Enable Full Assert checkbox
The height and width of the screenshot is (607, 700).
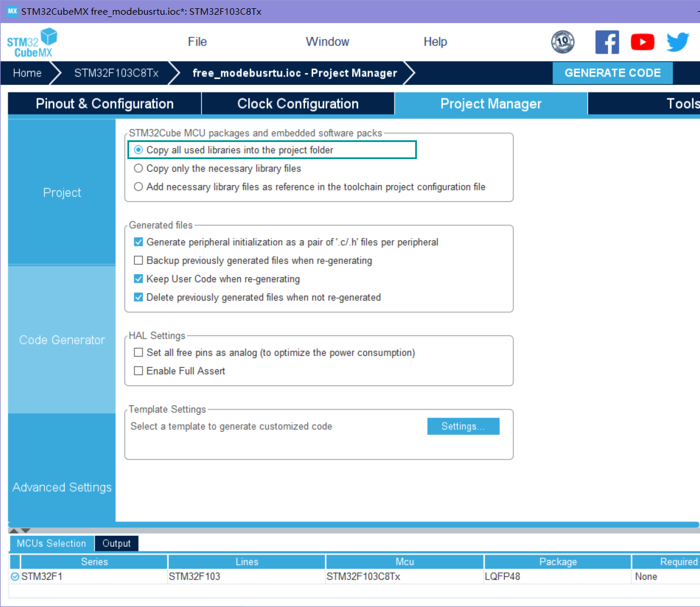coord(139,371)
